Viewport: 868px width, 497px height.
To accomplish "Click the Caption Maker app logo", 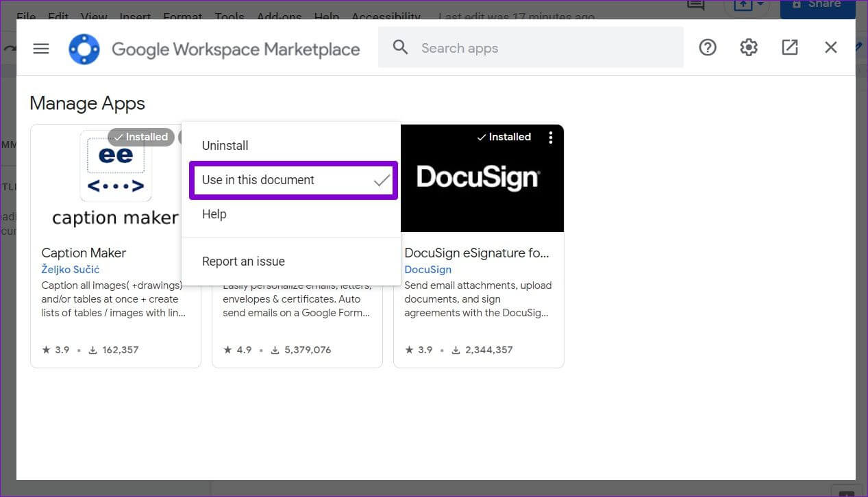I will [x=116, y=178].
